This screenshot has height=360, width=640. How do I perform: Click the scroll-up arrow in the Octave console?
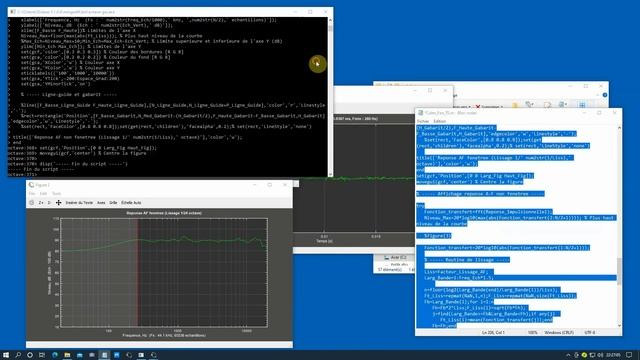click(x=330, y=20)
